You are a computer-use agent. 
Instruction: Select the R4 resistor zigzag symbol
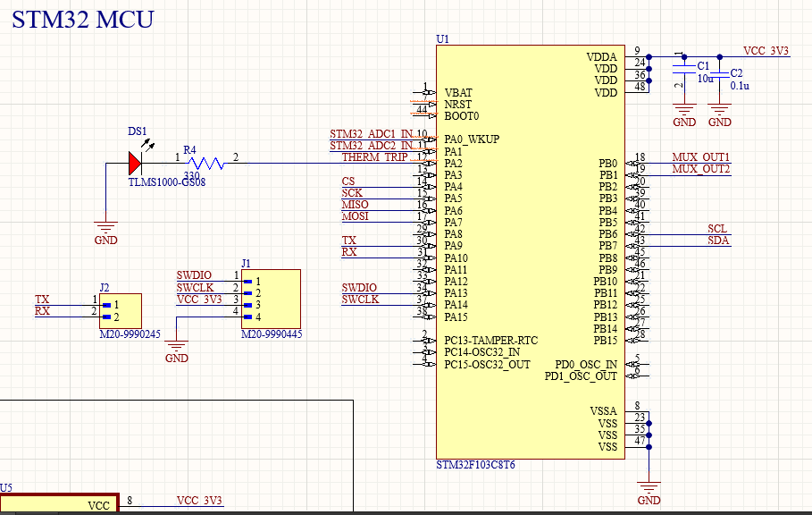pyautogui.click(x=206, y=164)
